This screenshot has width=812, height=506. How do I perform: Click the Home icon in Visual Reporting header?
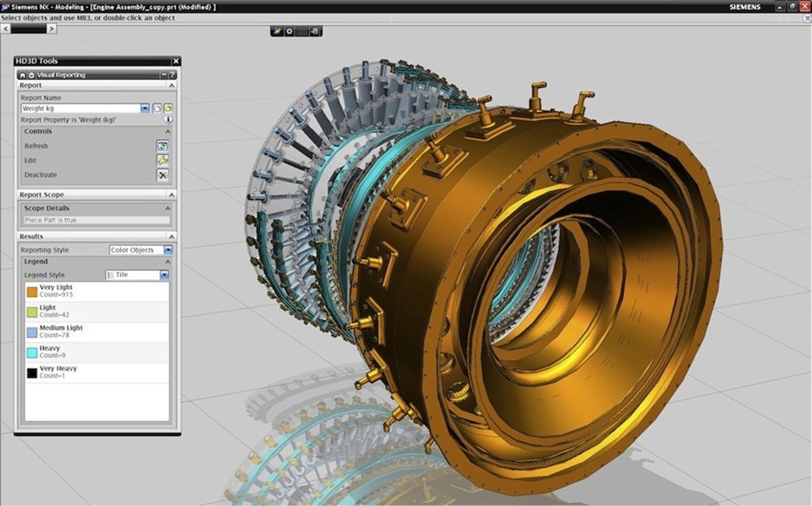tap(22, 75)
